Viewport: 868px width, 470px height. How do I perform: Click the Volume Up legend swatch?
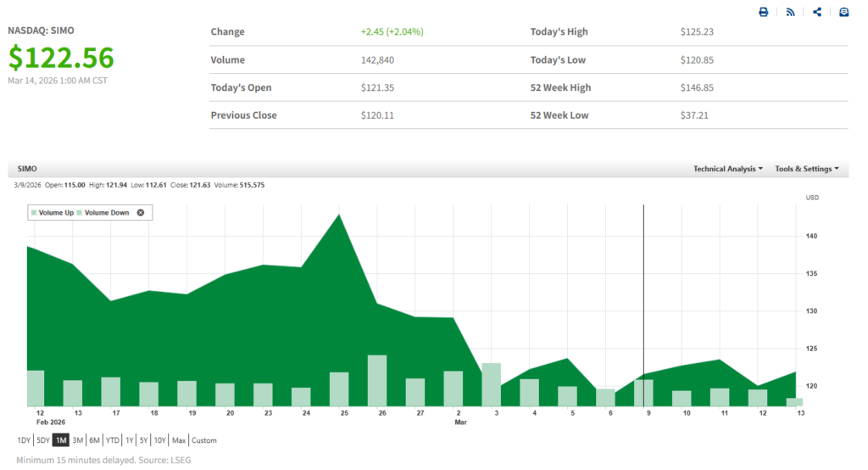(34, 213)
